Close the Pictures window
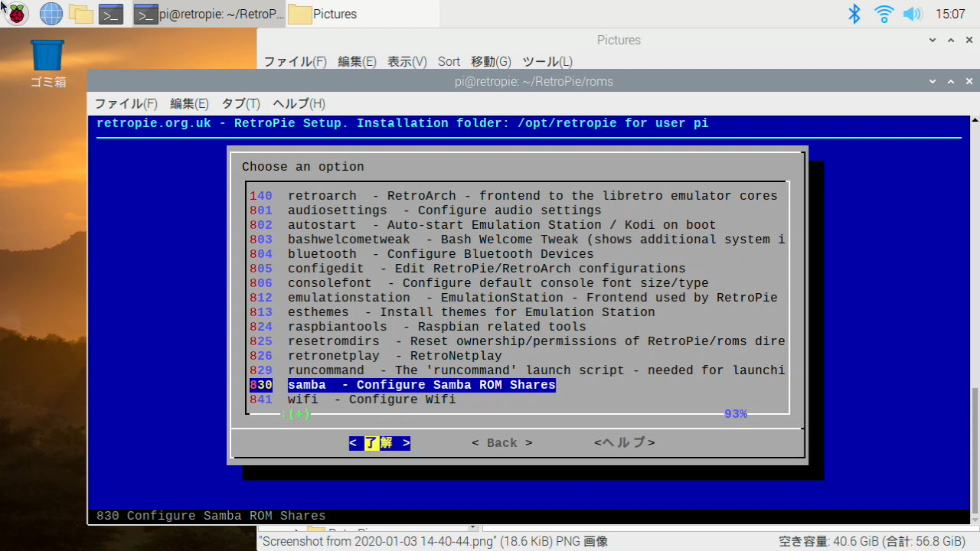This screenshot has height=551, width=980. 970,40
